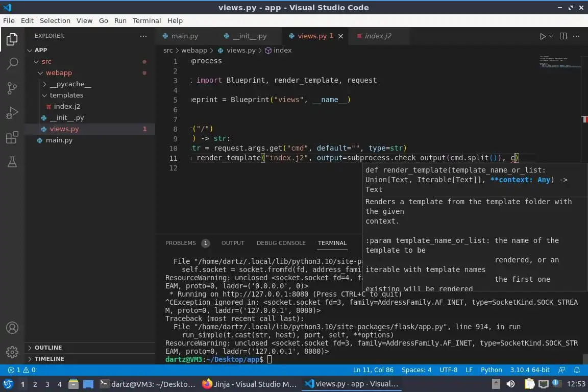
Task: Open index.j2 in the explorer tree
Action: [90, 107]
